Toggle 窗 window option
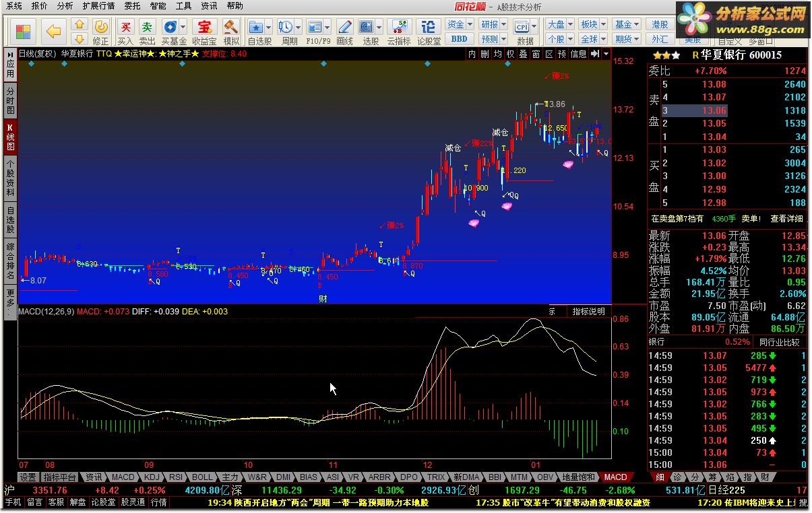 pyautogui.click(x=536, y=54)
